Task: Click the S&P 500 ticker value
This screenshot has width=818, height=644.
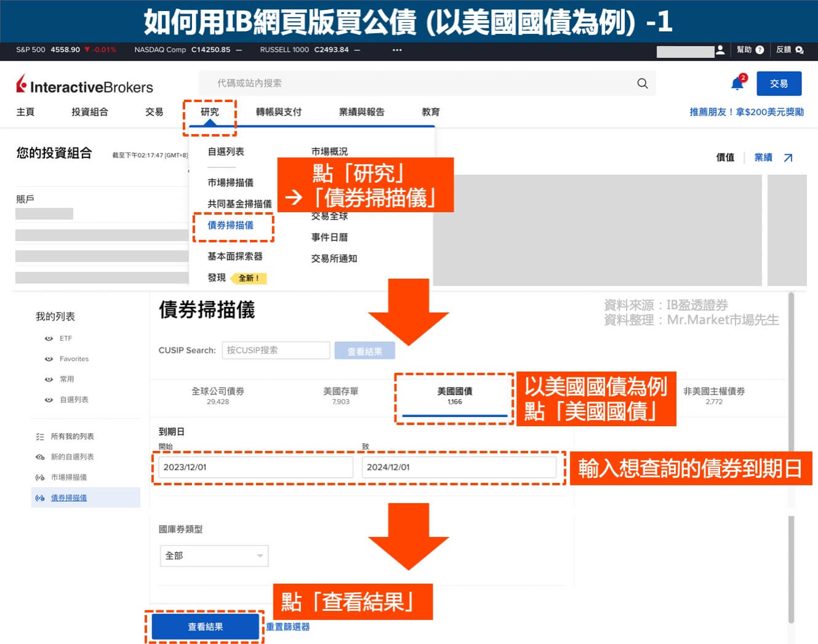Action: [x=65, y=50]
